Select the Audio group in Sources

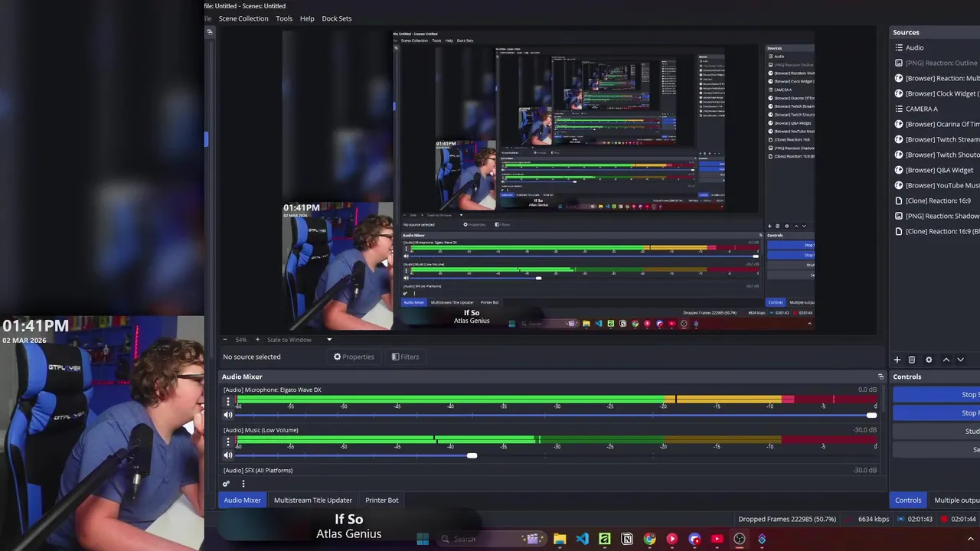(x=936, y=47)
